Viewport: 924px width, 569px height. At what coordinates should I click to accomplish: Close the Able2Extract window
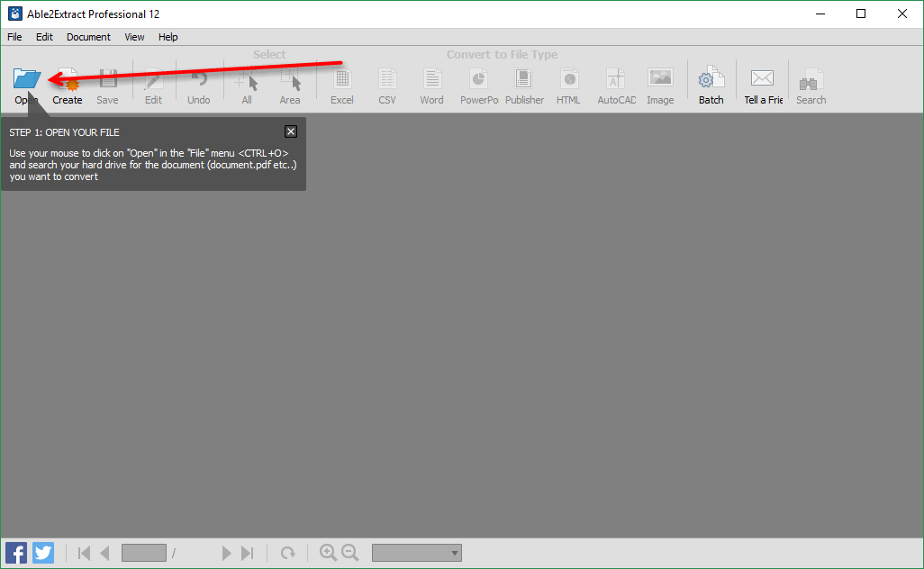point(902,14)
